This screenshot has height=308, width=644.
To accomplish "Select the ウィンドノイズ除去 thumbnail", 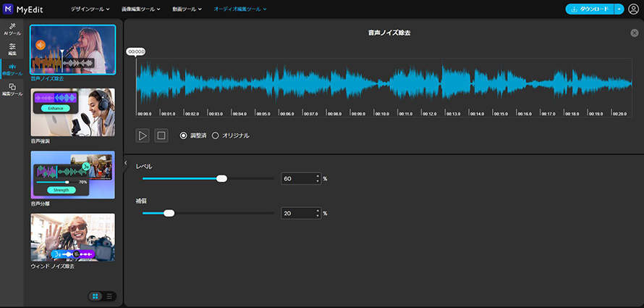I will tap(72, 238).
